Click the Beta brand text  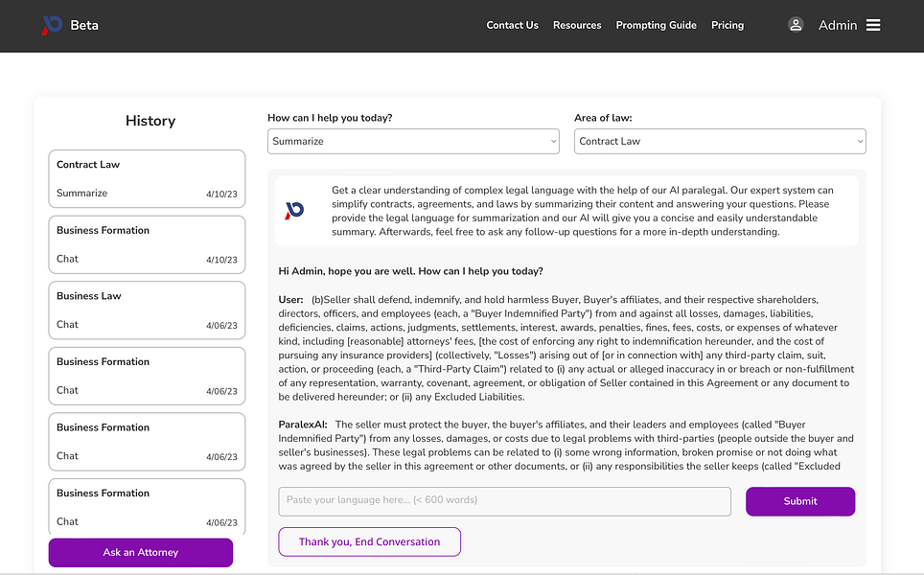(x=84, y=25)
